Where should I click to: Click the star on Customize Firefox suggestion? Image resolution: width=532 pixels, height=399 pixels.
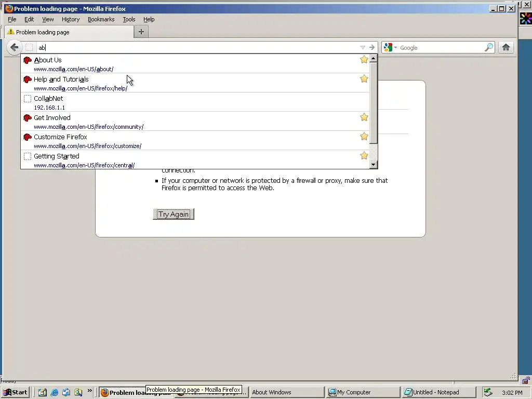pyautogui.click(x=364, y=137)
